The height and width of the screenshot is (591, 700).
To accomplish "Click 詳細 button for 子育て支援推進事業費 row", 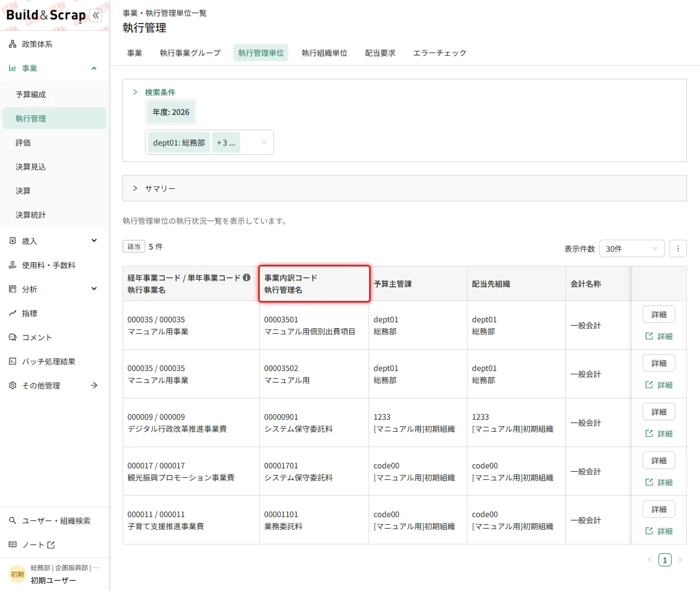I will pos(659,509).
